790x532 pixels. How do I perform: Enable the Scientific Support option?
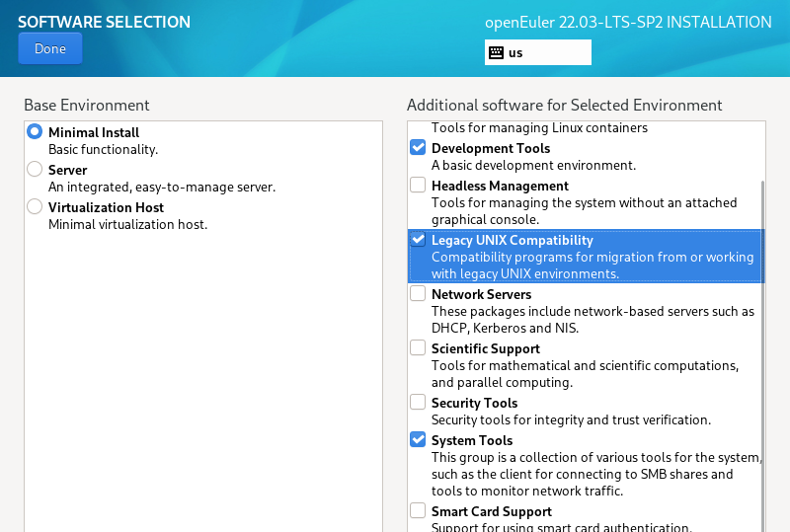click(419, 348)
